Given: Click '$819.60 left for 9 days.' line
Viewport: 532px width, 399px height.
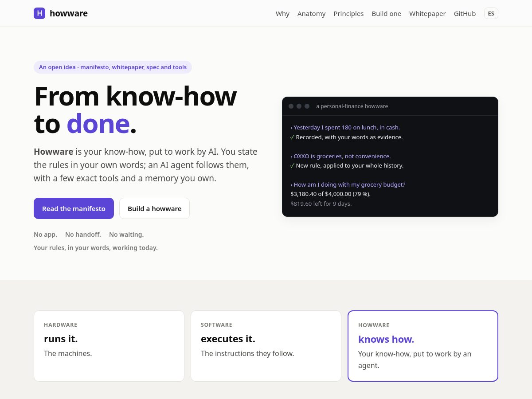Looking at the screenshot, I should 321,203.
